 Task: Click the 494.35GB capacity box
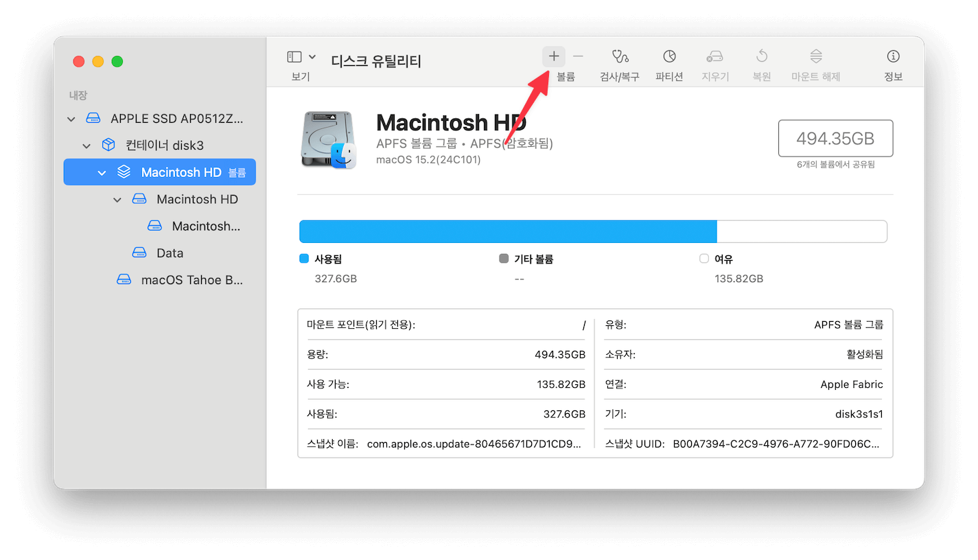835,139
